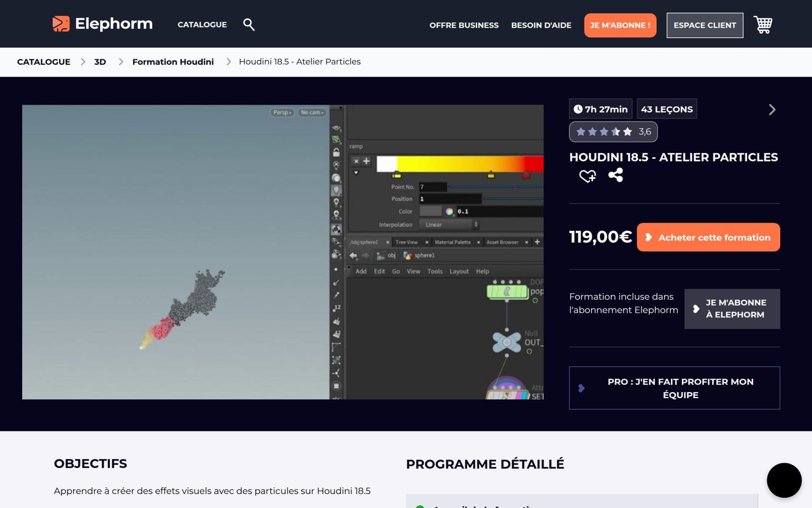Screen dimensions: 812x508
Task: Close the Material Palette pane tab
Action: tap(479, 242)
